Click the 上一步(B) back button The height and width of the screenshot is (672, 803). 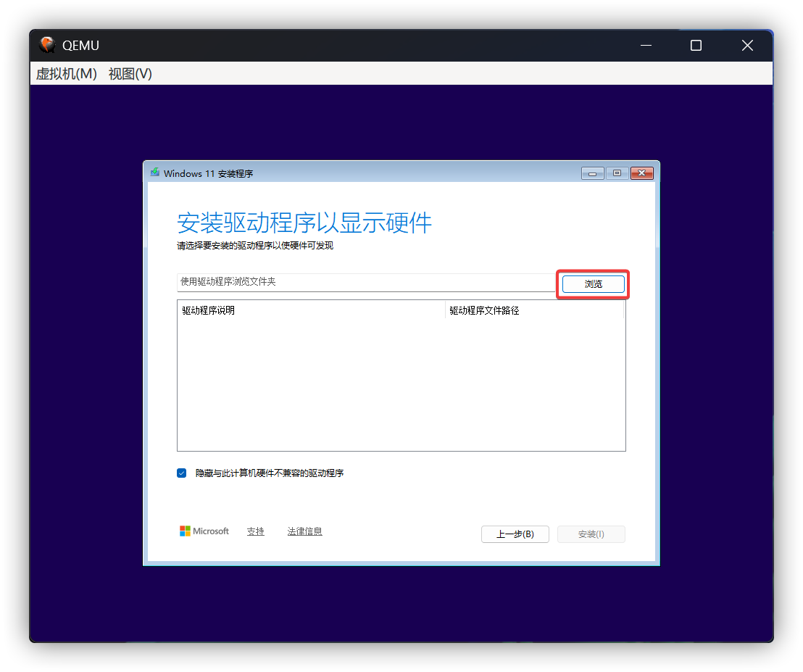[515, 534]
